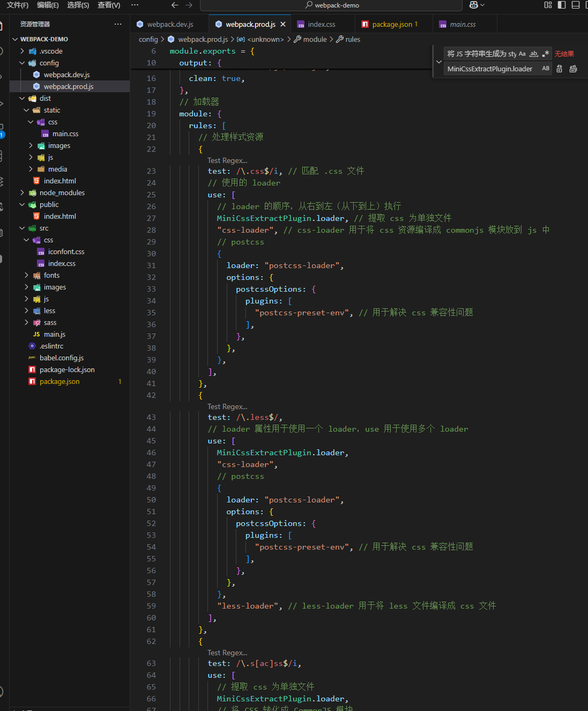This screenshot has width=588, height=711.
Task: Switch to the webpack.dev.js tab
Action: [169, 24]
